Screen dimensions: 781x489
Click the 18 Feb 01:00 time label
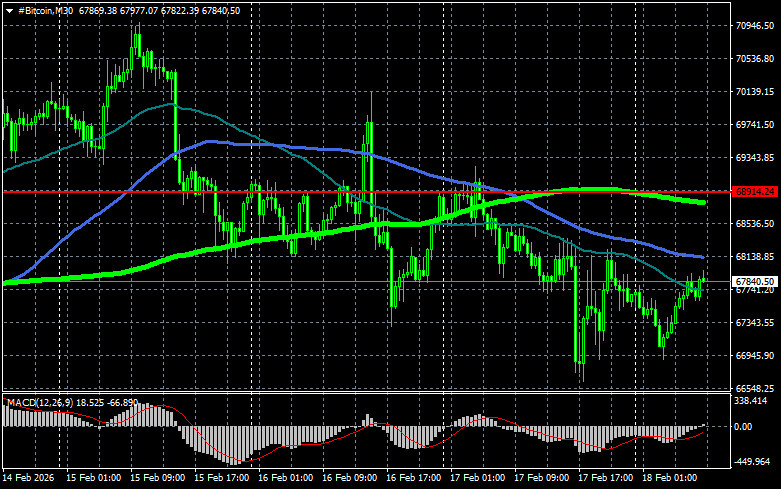[x=672, y=479]
